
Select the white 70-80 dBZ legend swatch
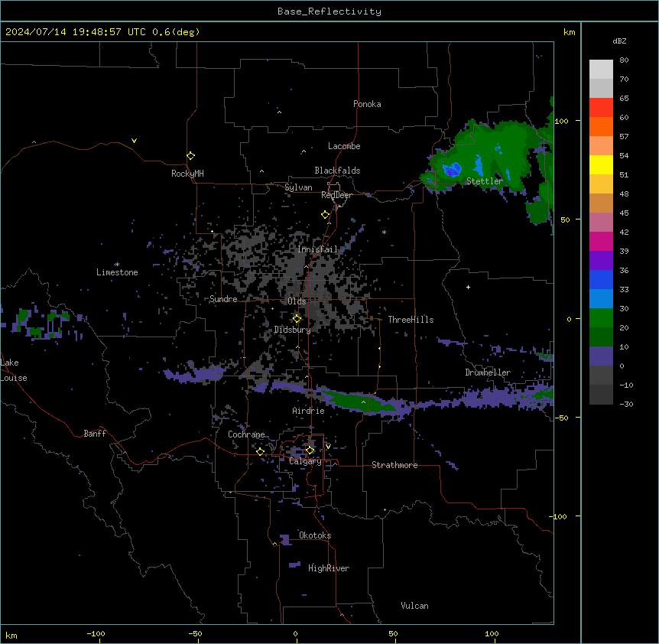pyautogui.click(x=601, y=70)
